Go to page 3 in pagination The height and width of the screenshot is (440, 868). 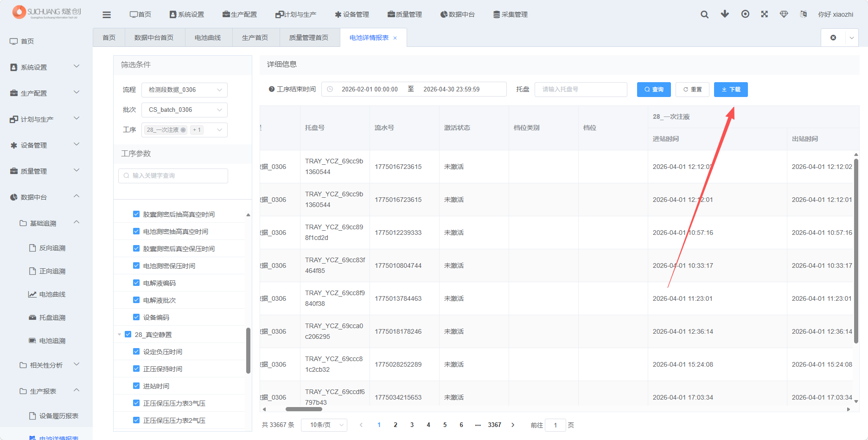tap(412, 425)
